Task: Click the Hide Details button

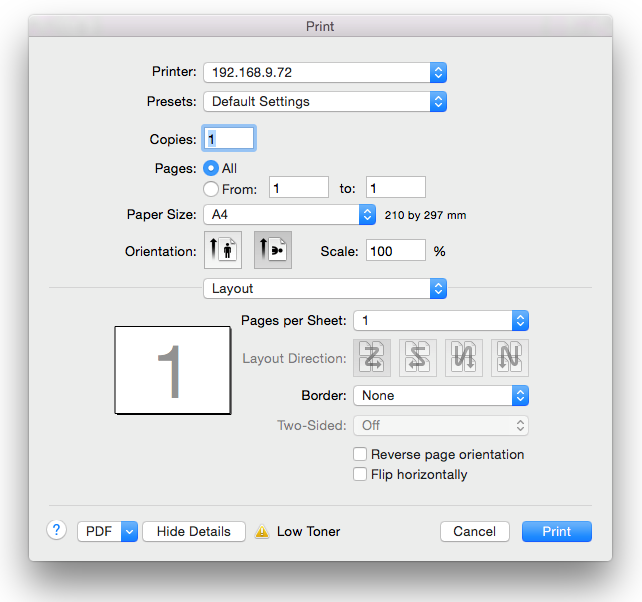Action: click(194, 531)
